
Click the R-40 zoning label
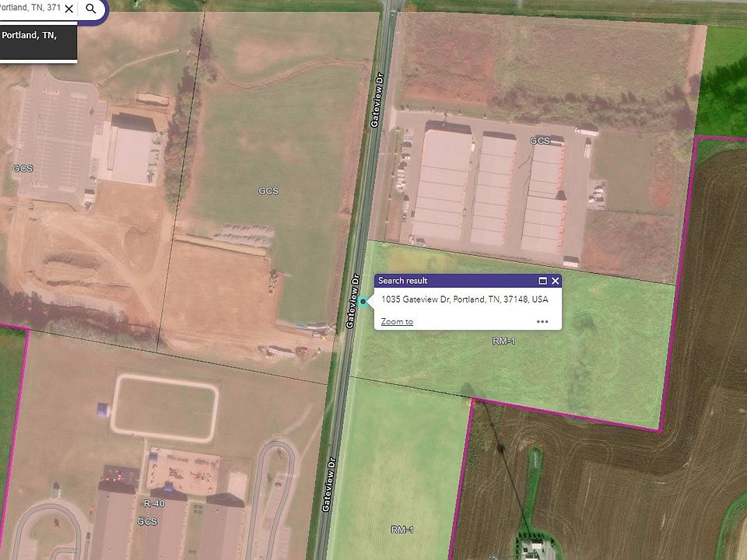click(x=154, y=503)
